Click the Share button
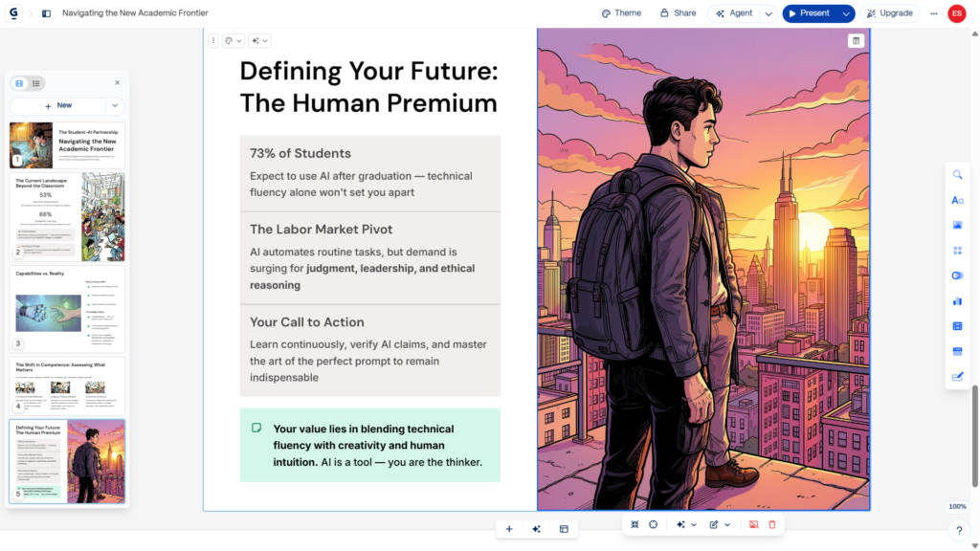 [x=679, y=13]
